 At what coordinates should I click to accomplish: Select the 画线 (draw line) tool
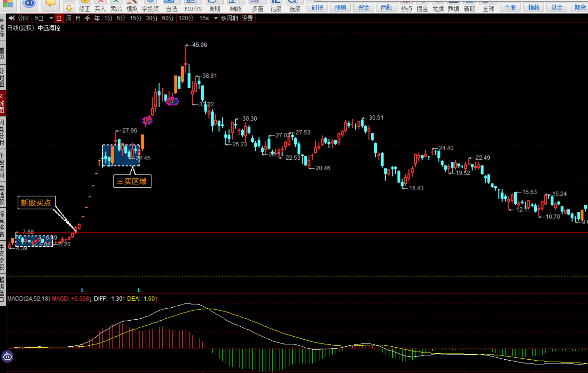click(x=236, y=6)
